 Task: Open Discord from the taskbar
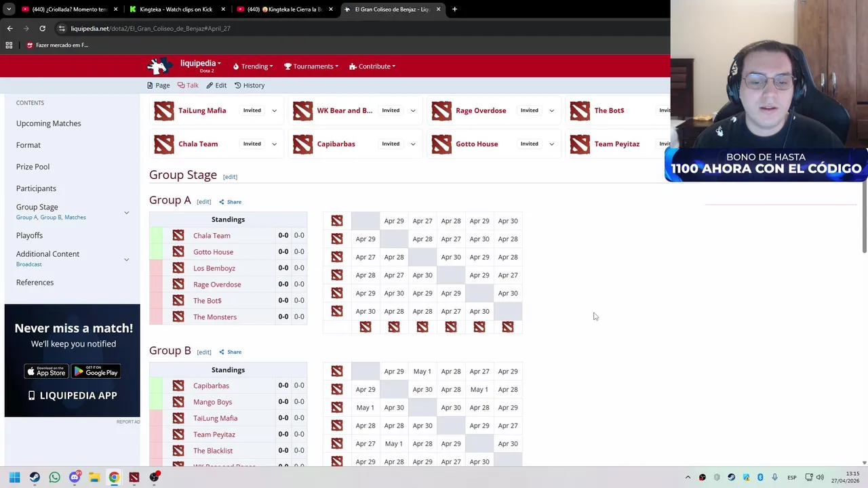[75, 477]
